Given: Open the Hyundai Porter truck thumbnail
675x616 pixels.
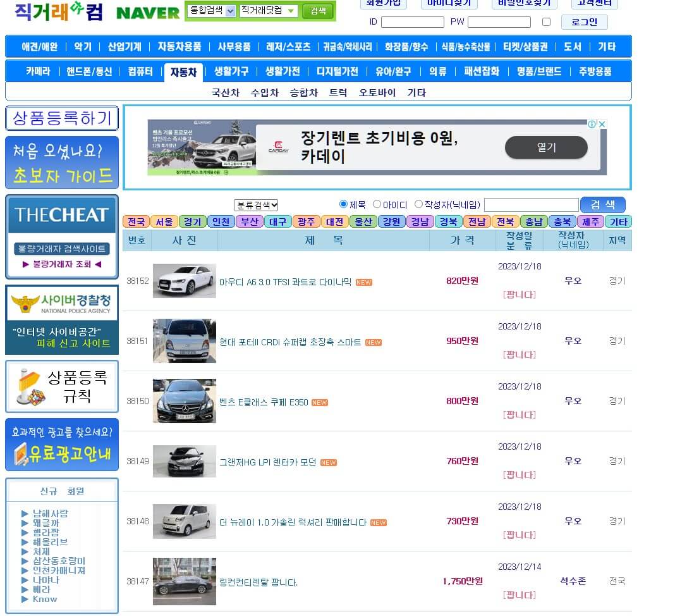Looking at the screenshot, I should (x=185, y=341).
